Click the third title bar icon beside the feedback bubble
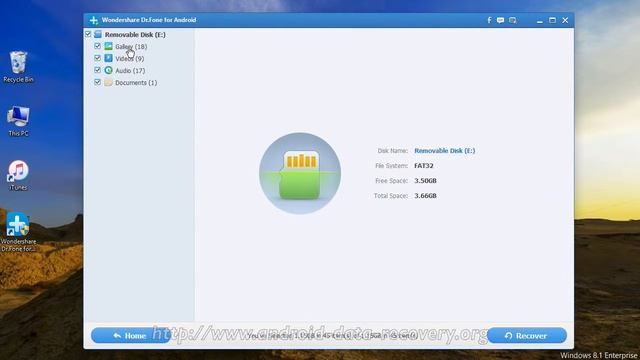The width and height of the screenshot is (640, 360). pos(513,20)
